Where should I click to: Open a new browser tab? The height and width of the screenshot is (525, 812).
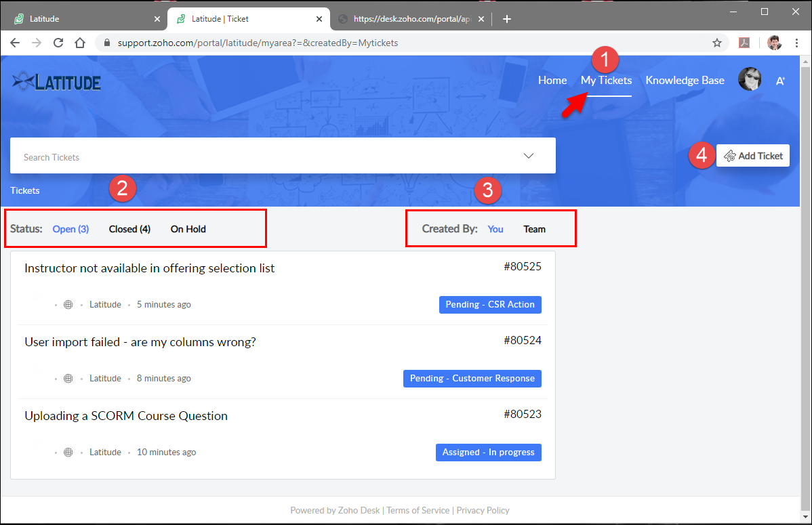pyautogui.click(x=506, y=19)
